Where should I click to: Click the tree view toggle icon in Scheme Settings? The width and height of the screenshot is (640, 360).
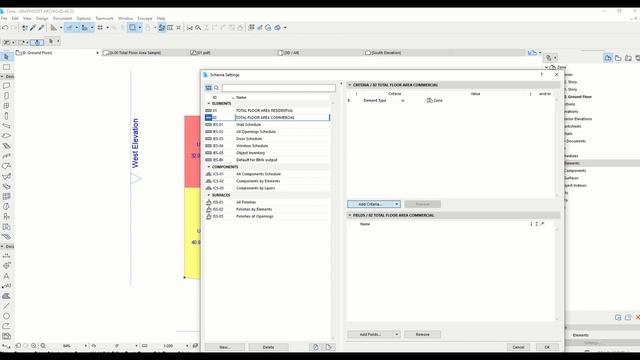point(208,88)
